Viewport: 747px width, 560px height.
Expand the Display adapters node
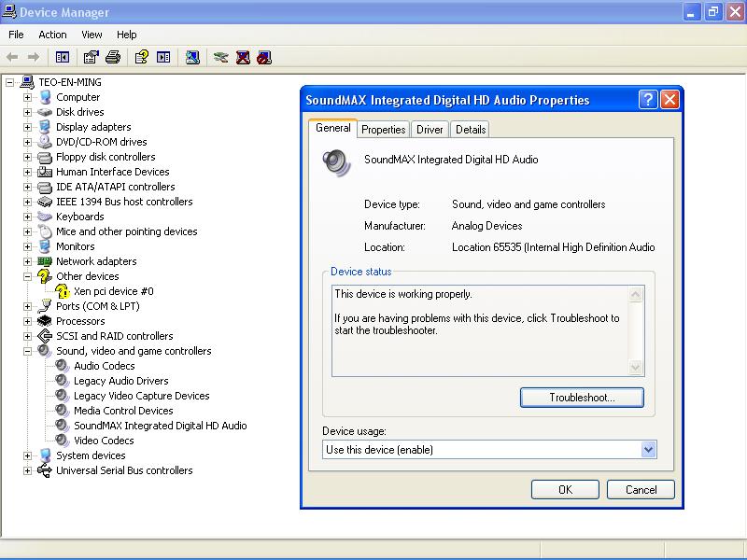[27, 127]
